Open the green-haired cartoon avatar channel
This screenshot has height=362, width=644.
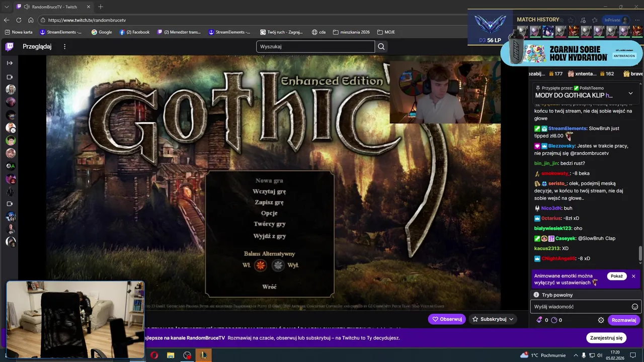(11, 140)
